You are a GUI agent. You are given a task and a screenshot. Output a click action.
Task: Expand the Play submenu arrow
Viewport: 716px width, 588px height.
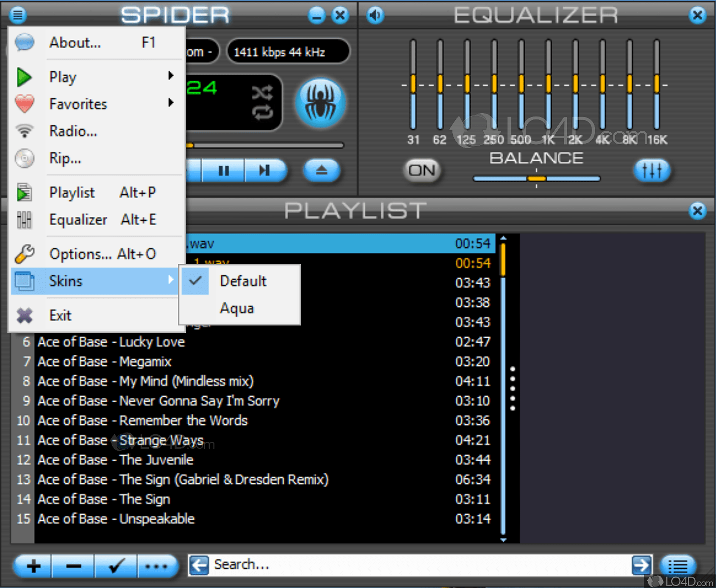pos(171,76)
